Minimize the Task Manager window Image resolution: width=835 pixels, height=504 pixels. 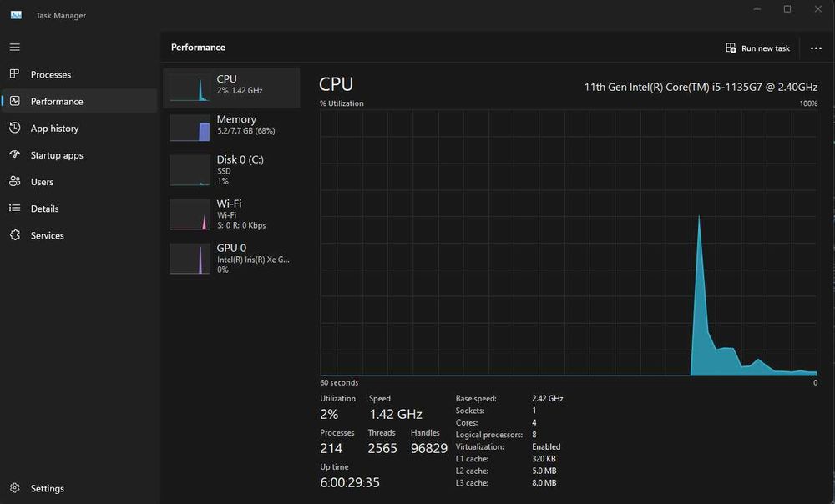click(x=757, y=9)
